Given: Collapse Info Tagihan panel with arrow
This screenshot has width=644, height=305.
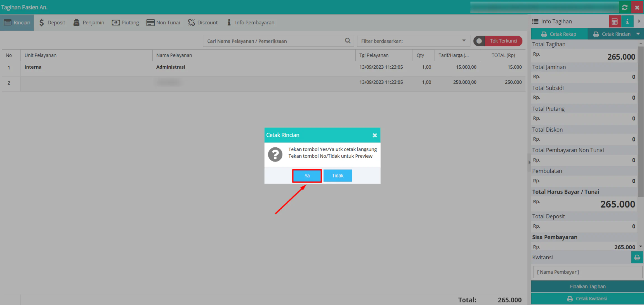Looking at the screenshot, I should [x=639, y=21].
